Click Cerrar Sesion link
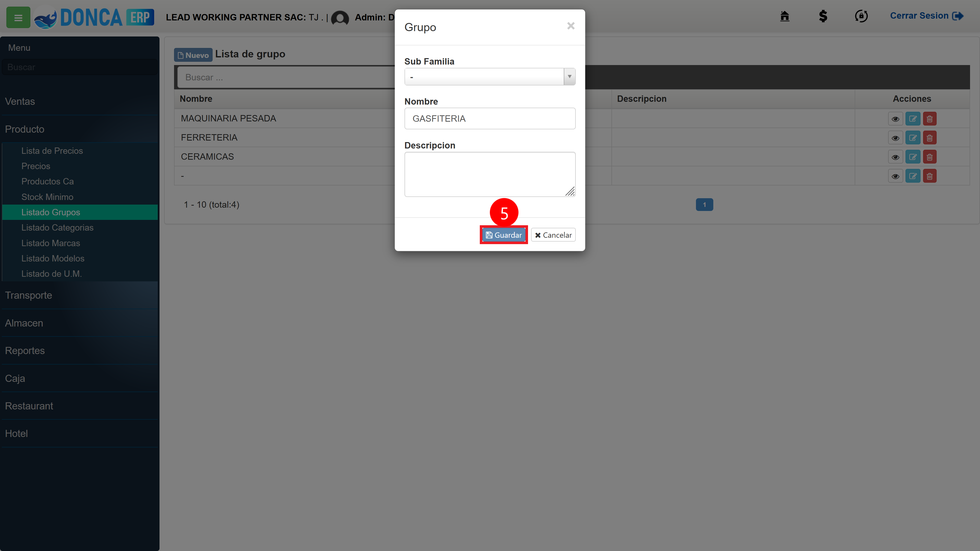 tap(927, 16)
